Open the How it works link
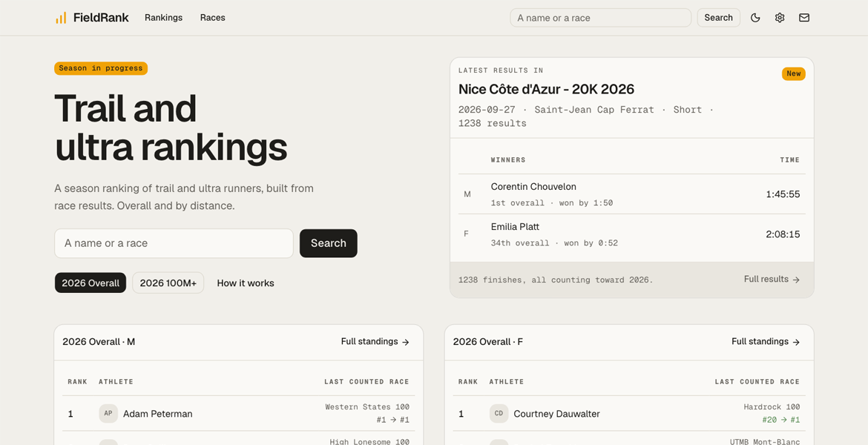The width and height of the screenshot is (868, 445). tap(246, 283)
